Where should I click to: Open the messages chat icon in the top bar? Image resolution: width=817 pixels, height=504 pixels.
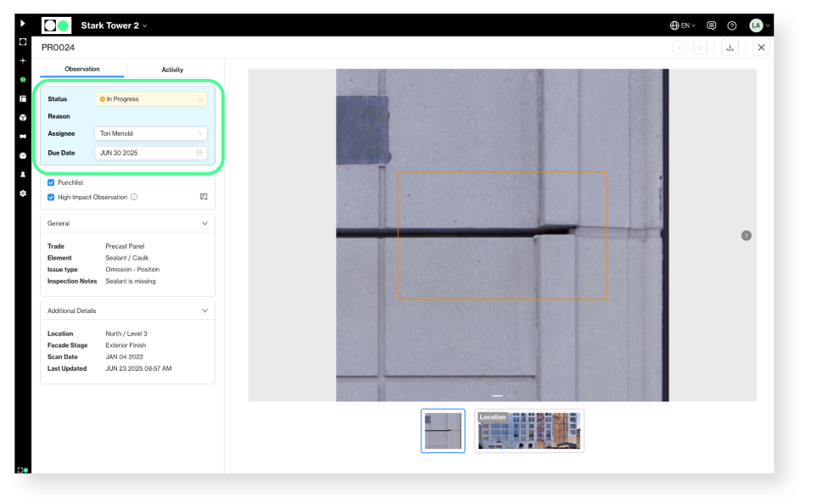[711, 25]
